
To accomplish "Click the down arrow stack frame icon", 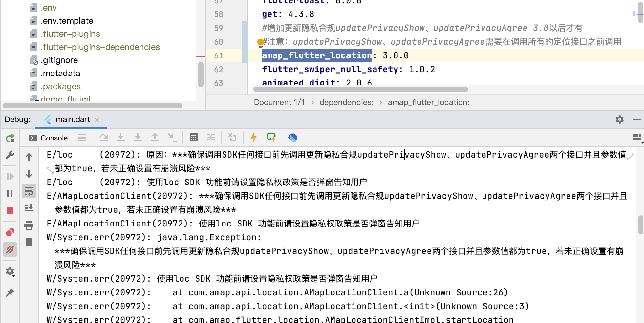I will 29,174.
